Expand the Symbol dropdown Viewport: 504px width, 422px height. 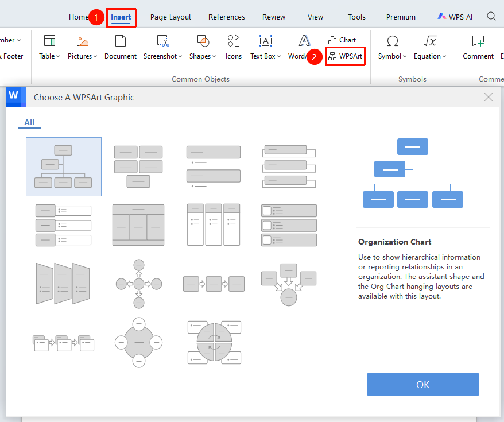392,48
